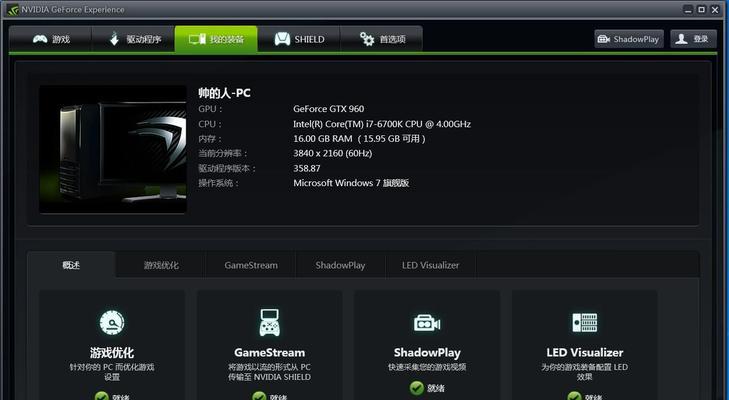Maximize the GeForce Experience window
Image resolution: width=729 pixels, height=400 pixels.
coord(702,9)
